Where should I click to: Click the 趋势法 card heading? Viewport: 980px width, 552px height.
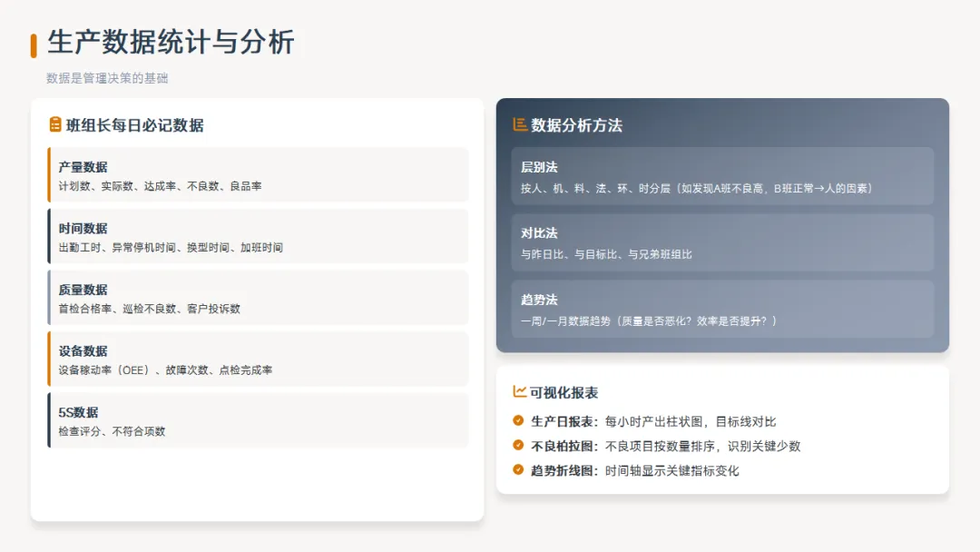pyautogui.click(x=539, y=300)
